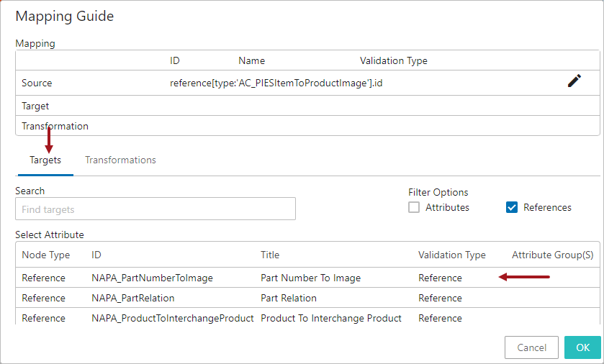Enable the Attributes filter checkbox
The height and width of the screenshot is (364, 604).
click(414, 207)
